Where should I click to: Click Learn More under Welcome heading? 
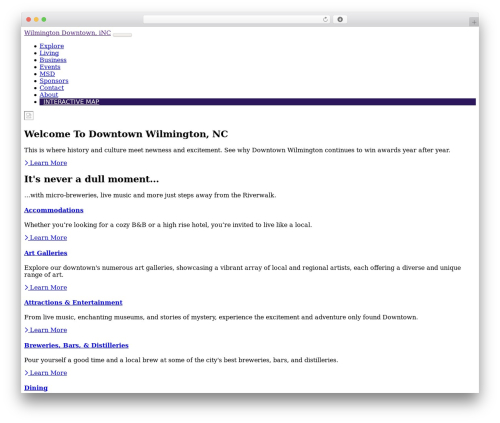point(46,163)
